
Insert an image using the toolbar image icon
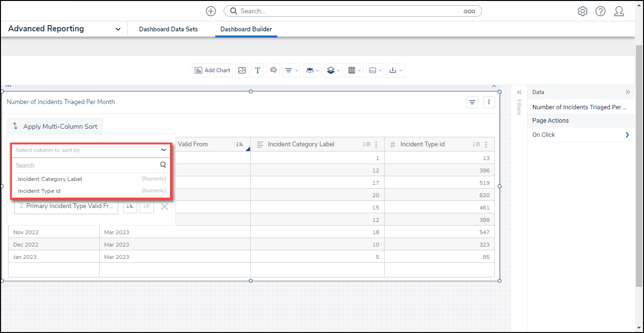pyautogui.click(x=242, y=70)
